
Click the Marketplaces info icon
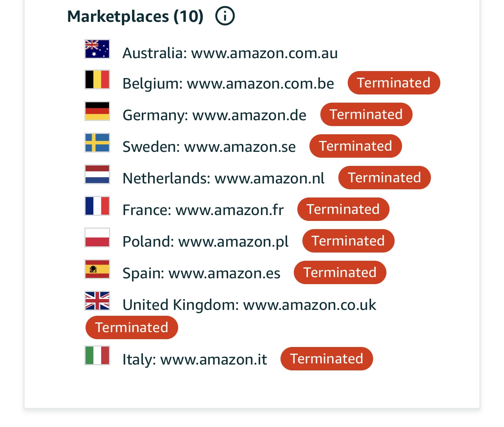(x=225, y=16)
